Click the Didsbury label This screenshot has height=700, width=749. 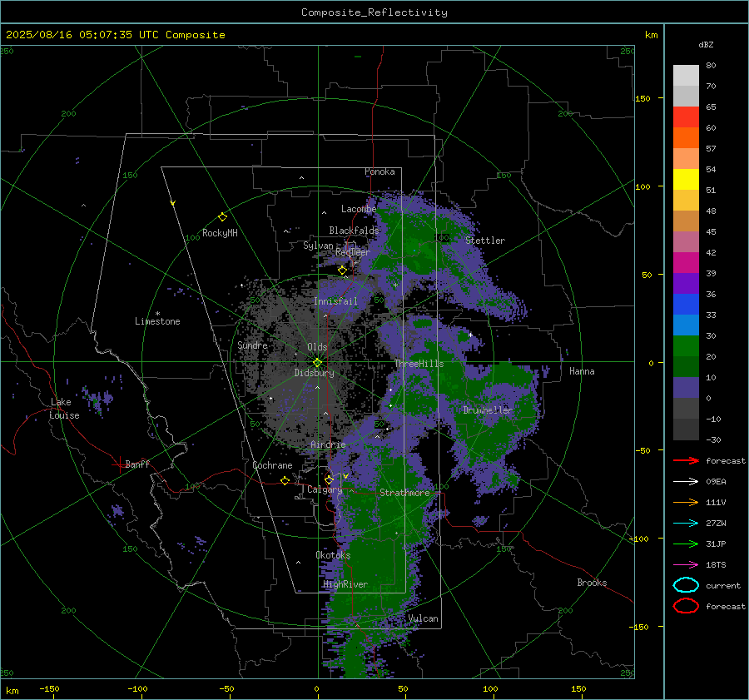pyautogui.click(x=314, y=373)
